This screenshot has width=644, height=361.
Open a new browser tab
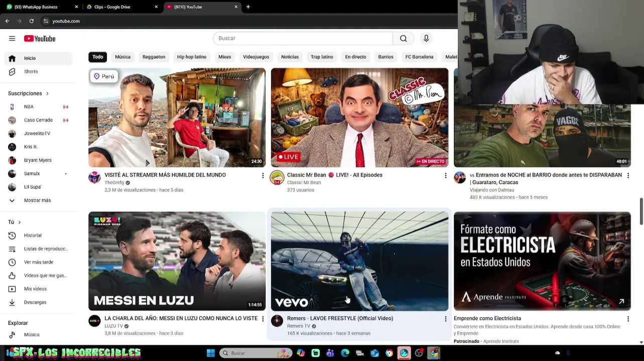[248, 7]
